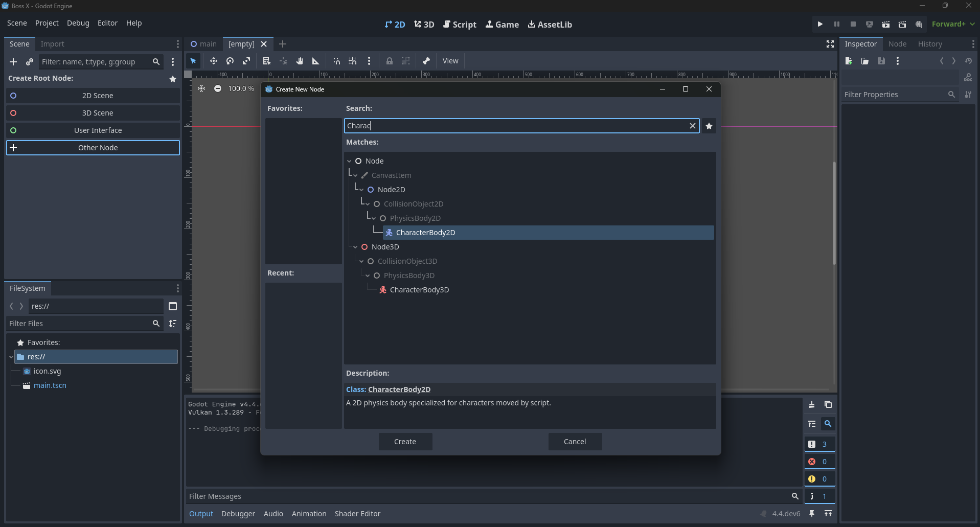Screen dimensions: 980x527
Task: Select the Ruler Mode tool
Action: point(316,61)
